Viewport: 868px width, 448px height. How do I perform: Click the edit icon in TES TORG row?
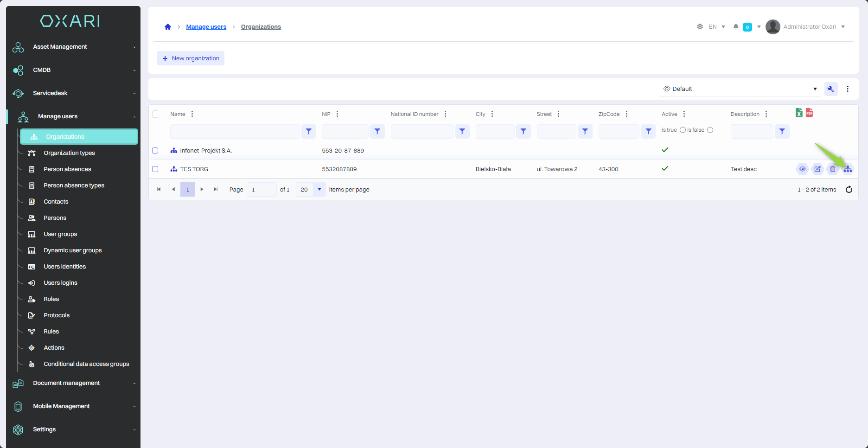pos(817,169)
